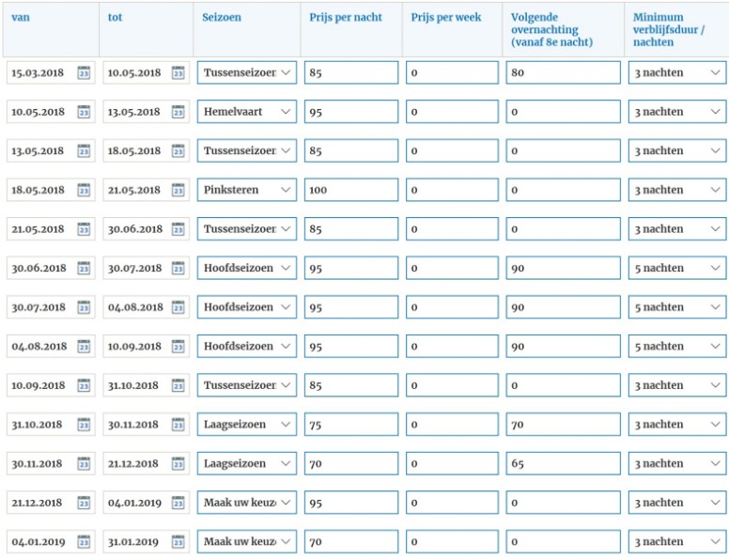Open the Pinksteren season dropdown

point(246,190)
